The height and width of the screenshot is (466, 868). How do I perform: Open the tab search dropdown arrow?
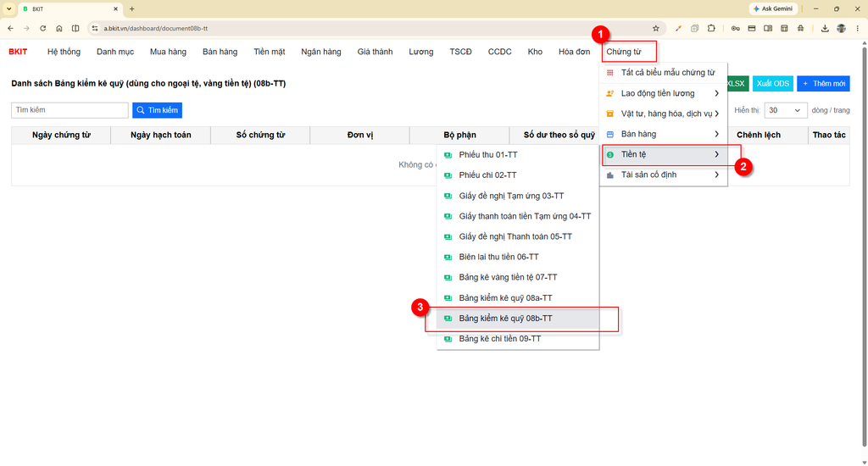(x=8, y=8)
